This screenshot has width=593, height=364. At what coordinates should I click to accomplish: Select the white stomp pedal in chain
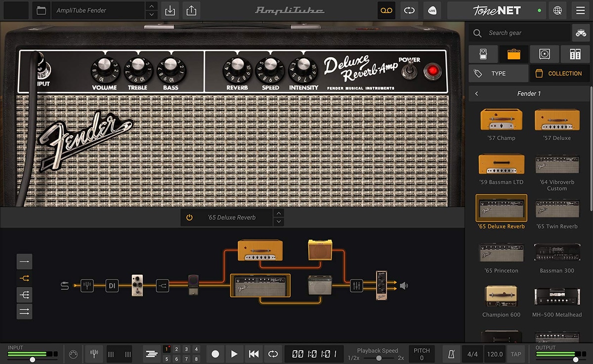[x=137, y=285]
